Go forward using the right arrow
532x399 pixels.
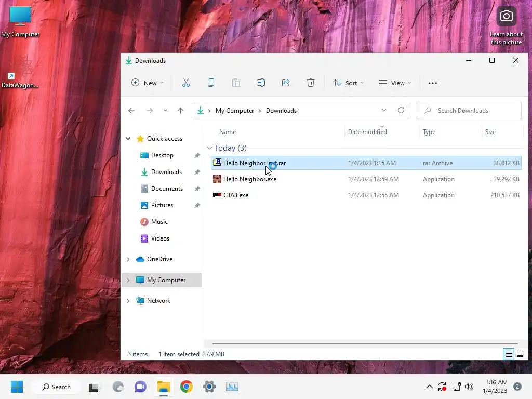[x=150, y=111]
